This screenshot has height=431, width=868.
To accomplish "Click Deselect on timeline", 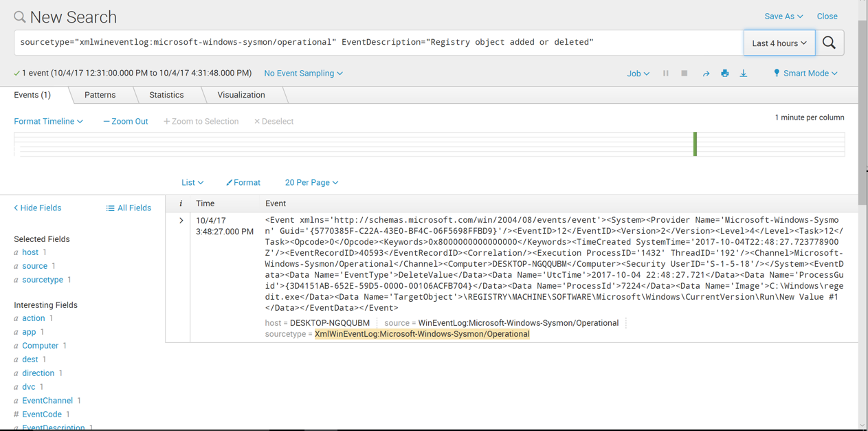I will pos(274,121).
